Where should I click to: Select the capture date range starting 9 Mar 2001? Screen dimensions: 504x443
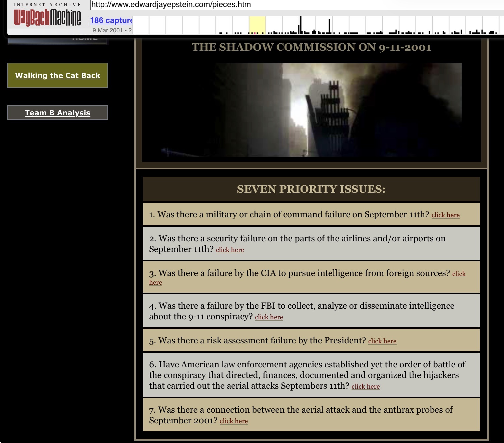click(x=112, y=30)
